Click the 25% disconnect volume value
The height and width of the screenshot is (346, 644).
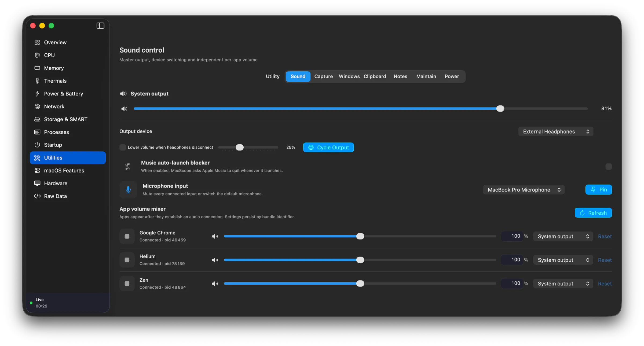tap(291, 147)
